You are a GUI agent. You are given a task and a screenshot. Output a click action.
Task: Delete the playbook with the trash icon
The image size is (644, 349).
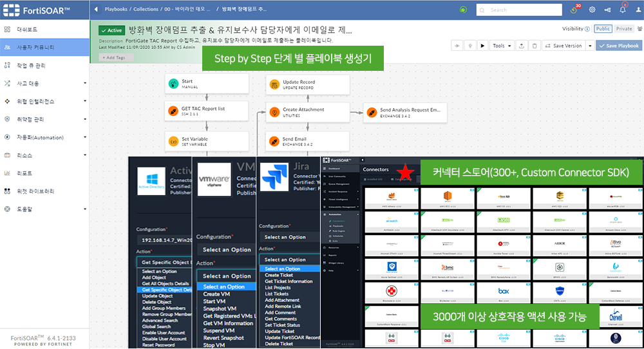(x=535, y=46)
